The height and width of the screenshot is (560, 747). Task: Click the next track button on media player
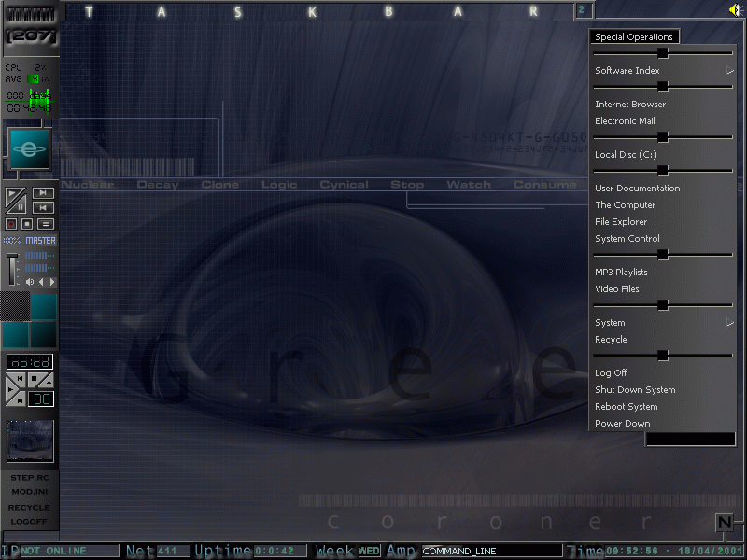tap(43, 193)
